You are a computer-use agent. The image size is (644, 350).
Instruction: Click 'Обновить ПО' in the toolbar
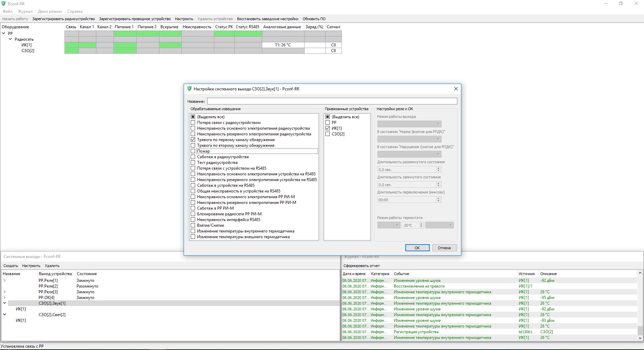[314, 19]
